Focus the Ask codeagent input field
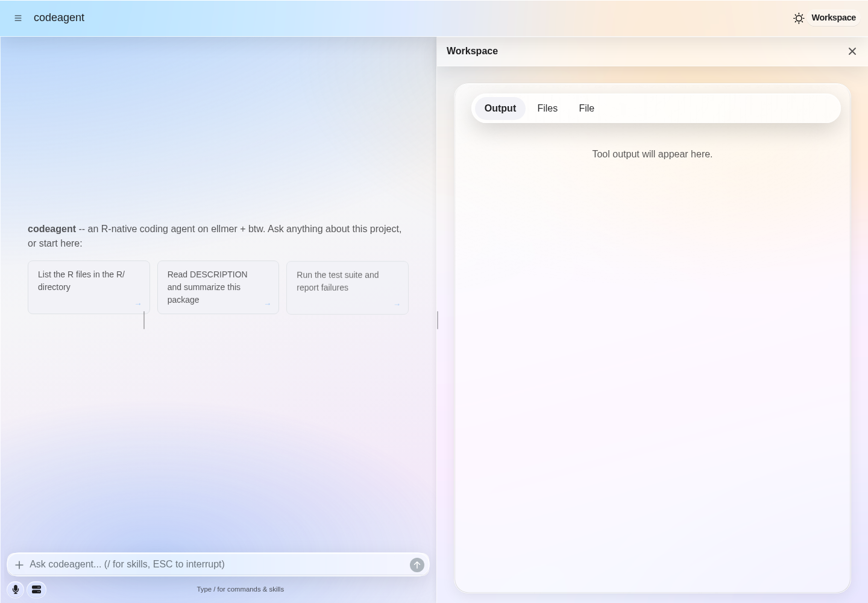Screen dimensions: 868x603 217,564
